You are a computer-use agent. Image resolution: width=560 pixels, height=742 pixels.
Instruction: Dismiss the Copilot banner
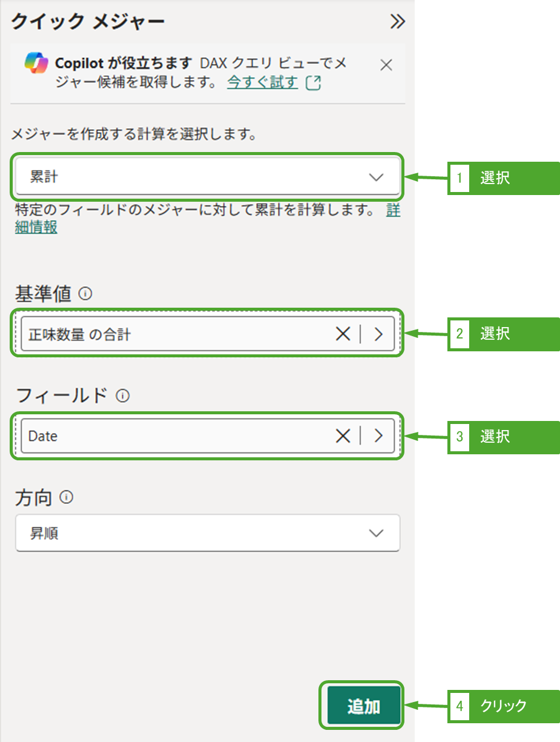tap(386, 65)
